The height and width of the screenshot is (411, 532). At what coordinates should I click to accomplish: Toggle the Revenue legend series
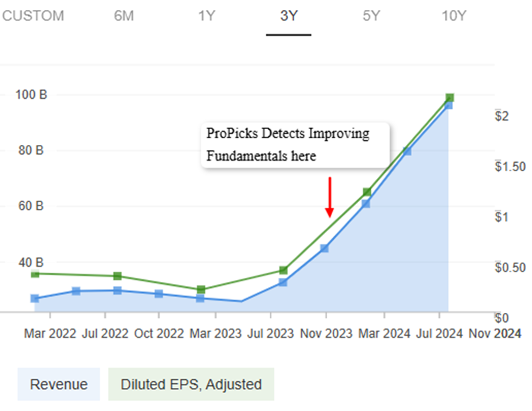(59, 384)
